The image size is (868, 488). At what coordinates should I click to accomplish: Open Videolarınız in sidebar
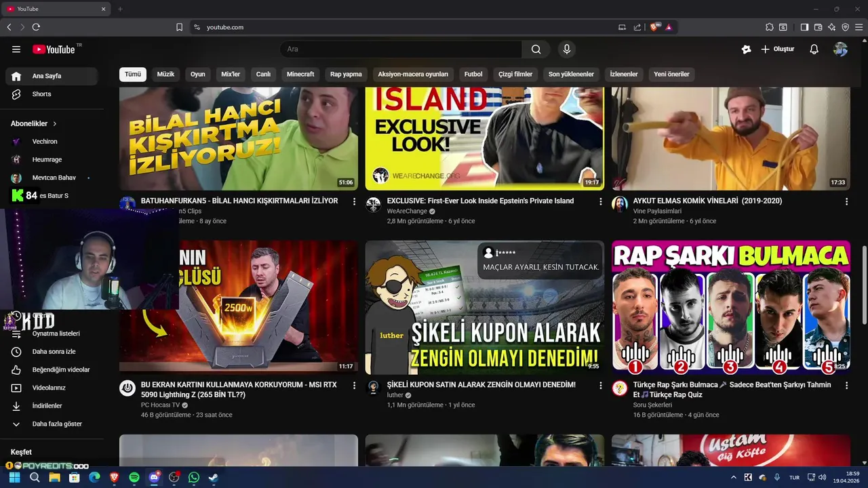tap(52, 388)
